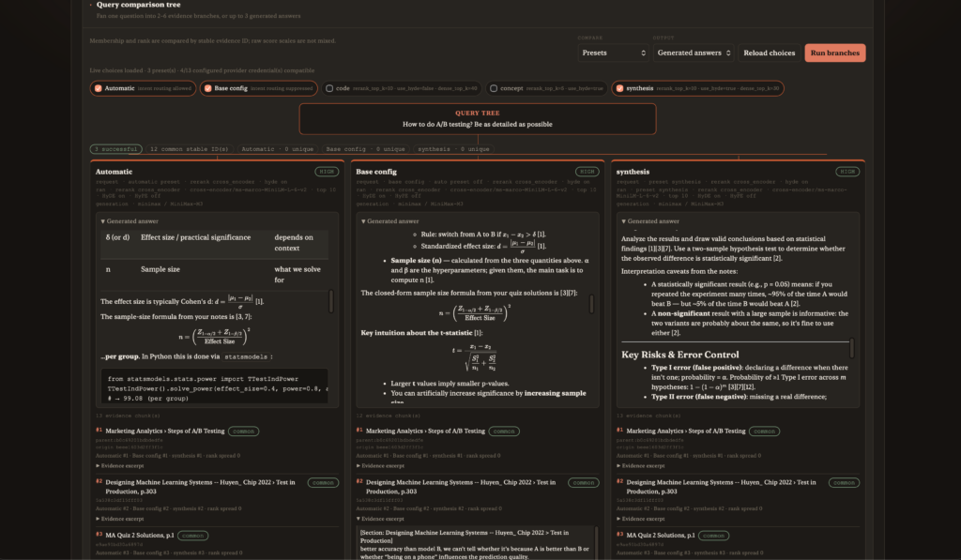The height and width of the screenshot is (560, 961).
Task: Toggle the Automatic preset checkbox
Action: [98, 88]
